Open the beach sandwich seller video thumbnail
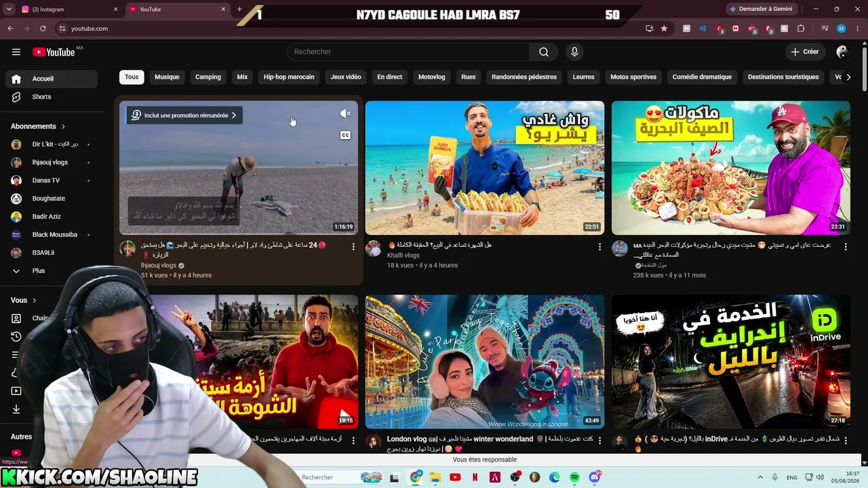 (x=485, y=168)
